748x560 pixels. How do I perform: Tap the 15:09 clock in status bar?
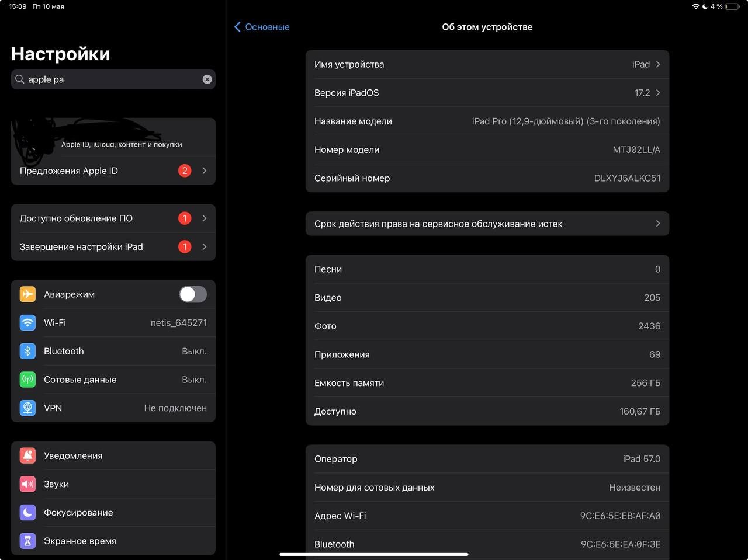[18, 6]
